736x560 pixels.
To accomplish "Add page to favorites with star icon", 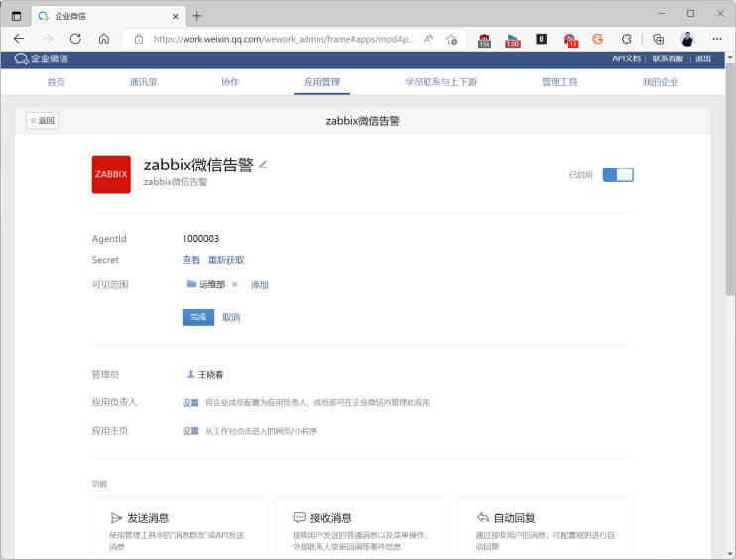I will click(x=452, y=39).
